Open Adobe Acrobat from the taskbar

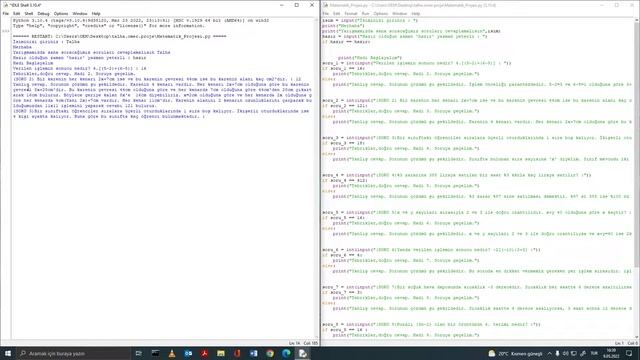pyautogui.click(x=204, y=353)
